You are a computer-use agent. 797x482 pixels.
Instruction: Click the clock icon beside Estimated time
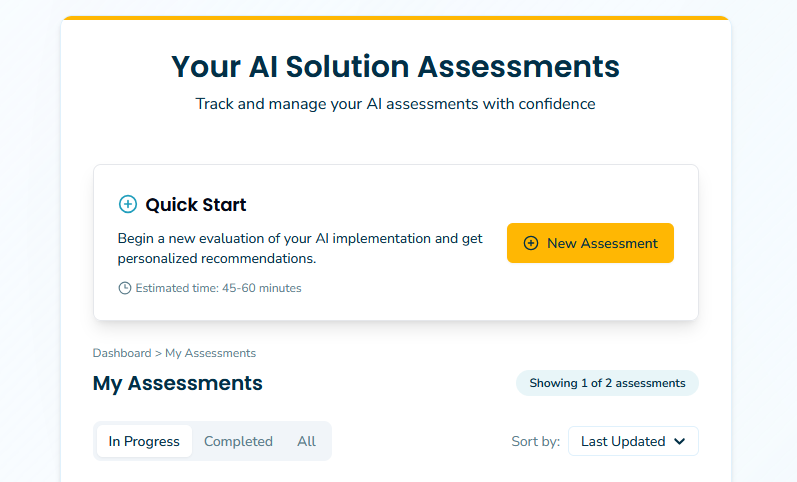(x=125, y=288)
